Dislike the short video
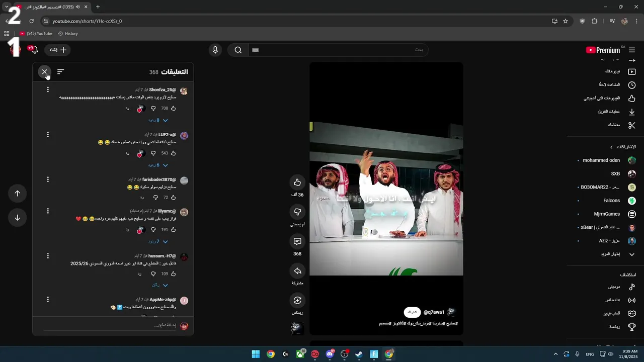This screenshot has width=644, height=362. click(x=297, y=212)
